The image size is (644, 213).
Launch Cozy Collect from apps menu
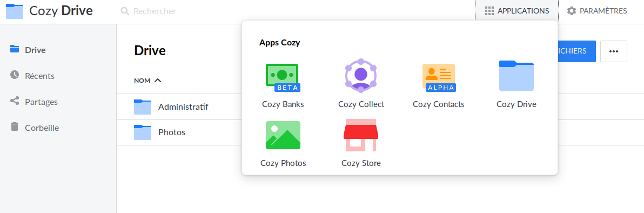(x=360, y=75)
